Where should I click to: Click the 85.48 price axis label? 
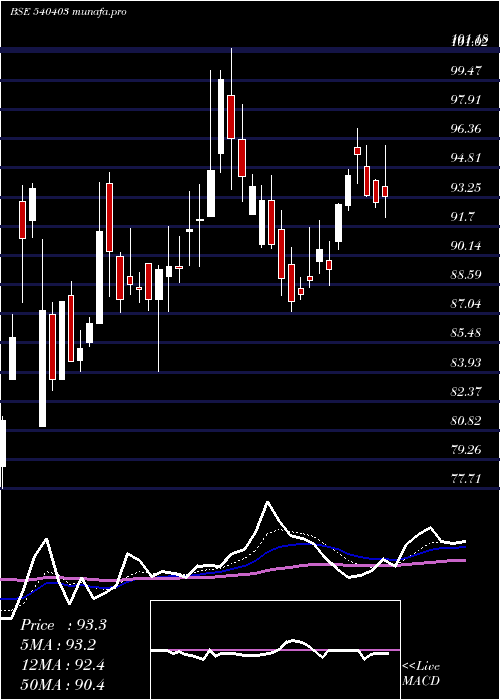point(466,333)
